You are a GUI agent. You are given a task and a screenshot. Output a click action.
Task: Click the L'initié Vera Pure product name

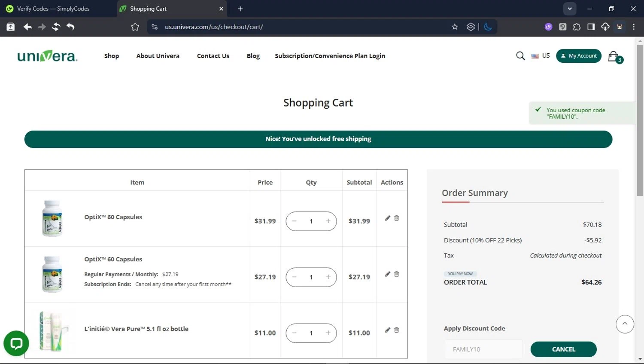[x=136, y=329]
